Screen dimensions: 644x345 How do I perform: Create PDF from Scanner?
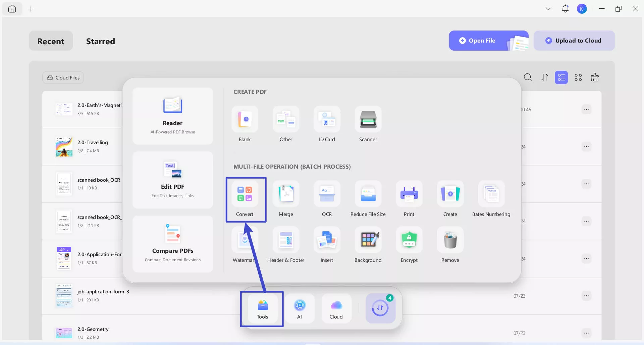[368, 119]
